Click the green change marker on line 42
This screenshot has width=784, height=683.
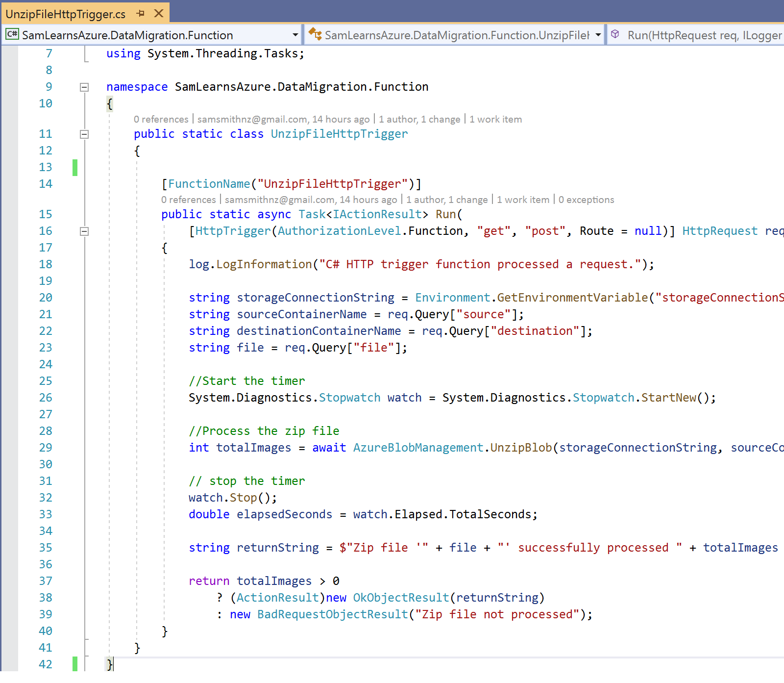click(x=75, y=664)
